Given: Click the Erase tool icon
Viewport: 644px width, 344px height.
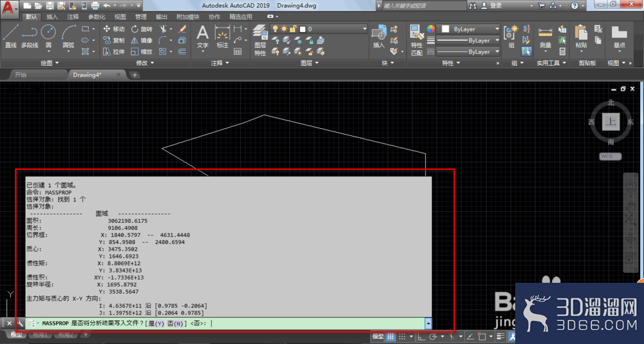Looking at the screenshot, I should 182,29.
